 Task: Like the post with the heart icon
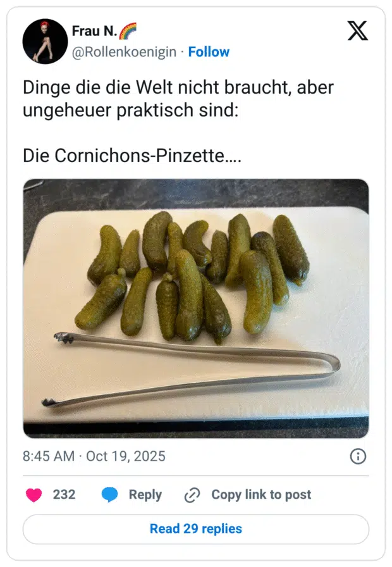pyautogui.click(x=34, y=495)
